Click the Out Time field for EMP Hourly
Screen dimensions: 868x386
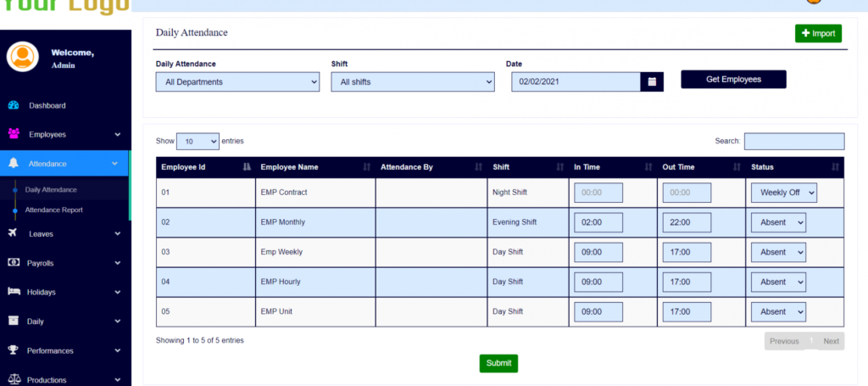point(687,282)
